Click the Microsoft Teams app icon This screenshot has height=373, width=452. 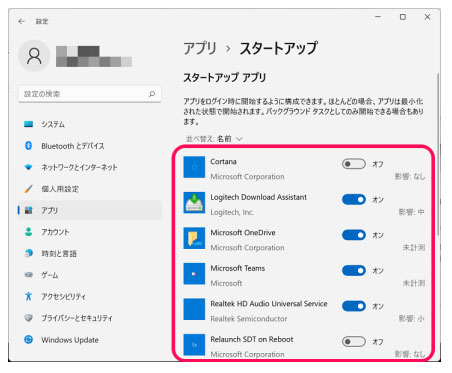pos(194,274)
